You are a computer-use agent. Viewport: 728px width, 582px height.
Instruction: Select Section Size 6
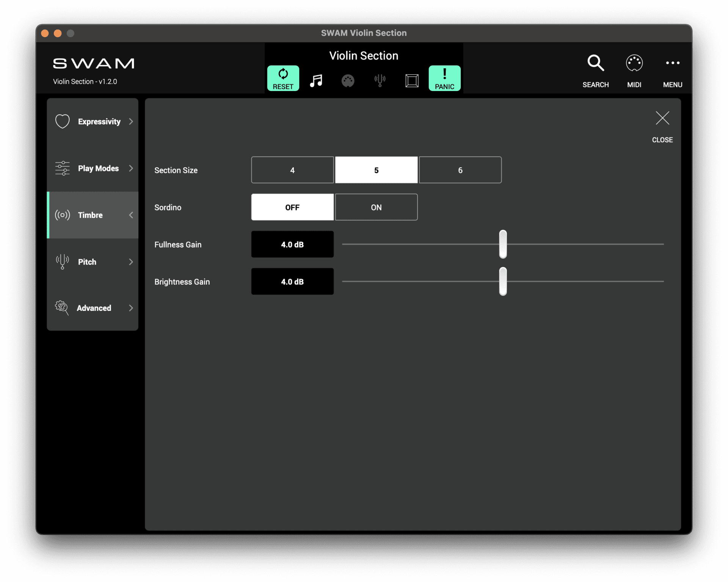pyautogui.click(x=460, y=170)
